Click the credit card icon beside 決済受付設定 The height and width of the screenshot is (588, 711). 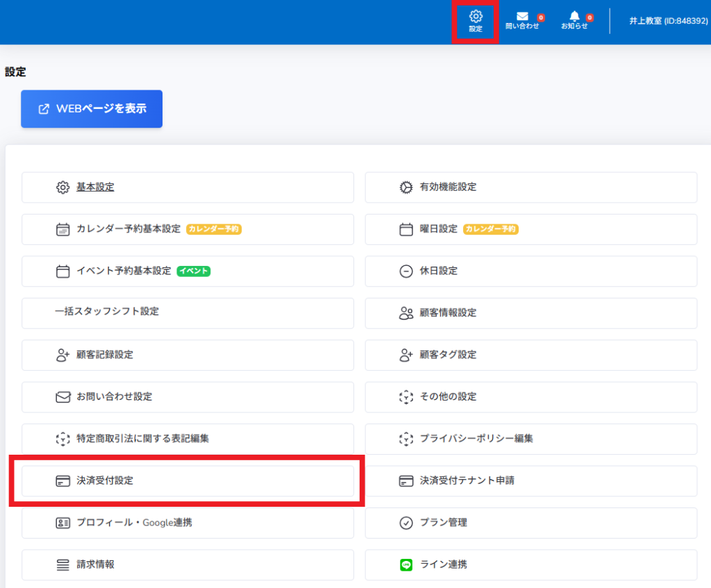(63, 481)
